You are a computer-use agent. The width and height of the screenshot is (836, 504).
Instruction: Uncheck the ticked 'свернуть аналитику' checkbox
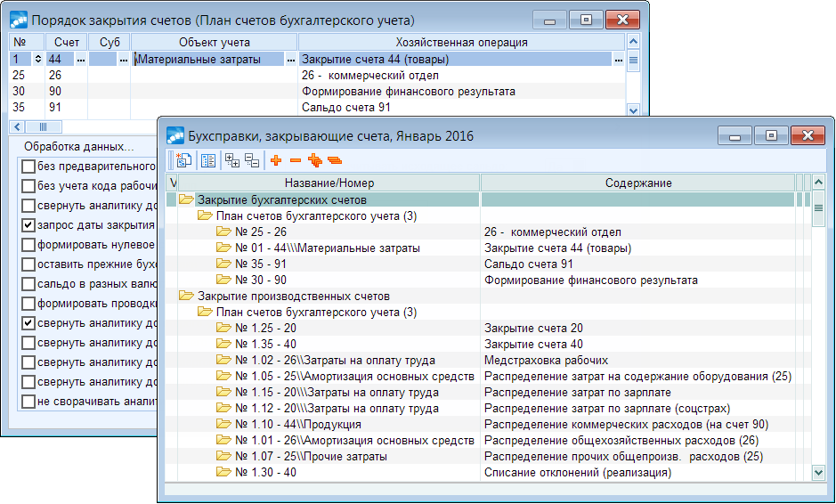pyautogui.click(x=28, y=323)
